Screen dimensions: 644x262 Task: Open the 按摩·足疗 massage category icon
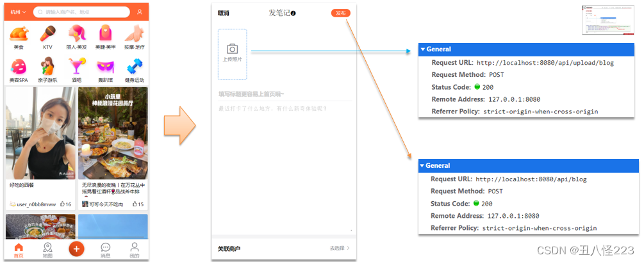click(135, 34)
